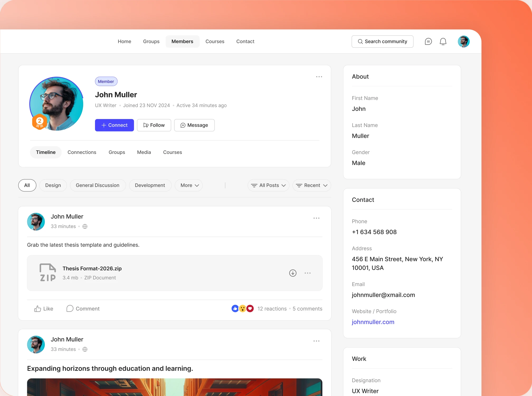Open options menu of thesis template post
The image size is (532, 396).
coord(316,218)
